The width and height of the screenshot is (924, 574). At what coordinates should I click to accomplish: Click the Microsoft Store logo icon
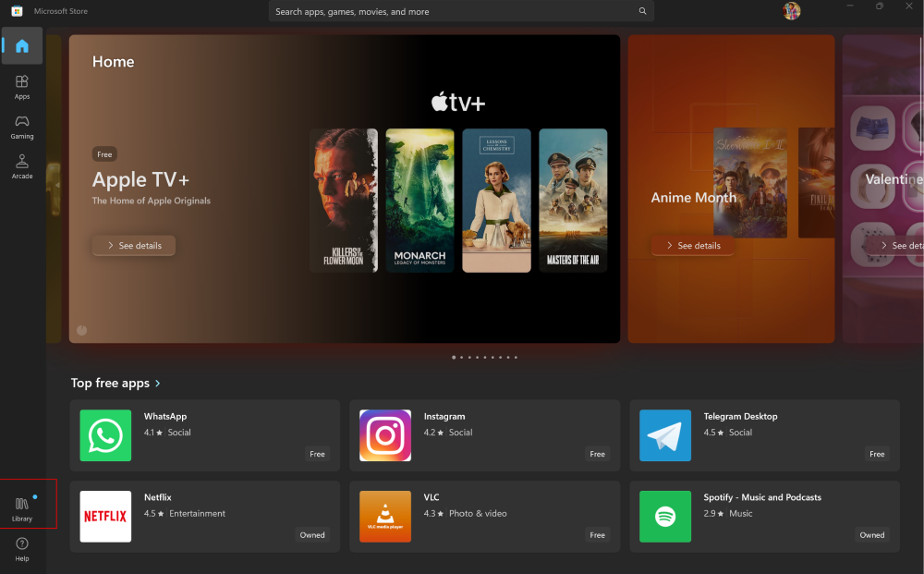[x=17, y=11]
